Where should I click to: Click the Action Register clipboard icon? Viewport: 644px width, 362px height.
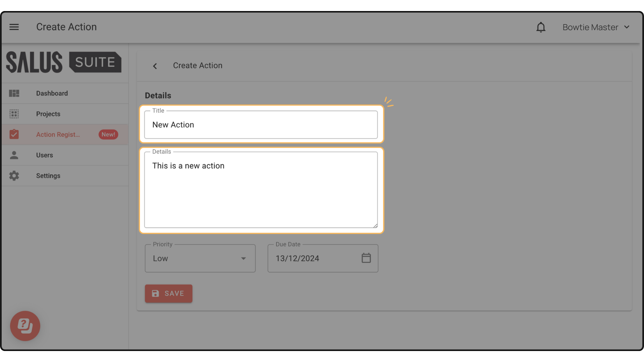(14, 134)
